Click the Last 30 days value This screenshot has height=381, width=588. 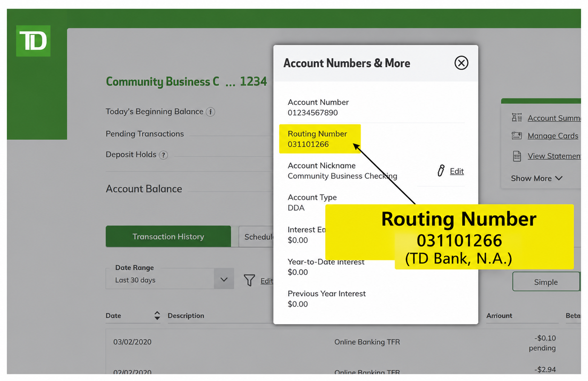click(135, 280)
